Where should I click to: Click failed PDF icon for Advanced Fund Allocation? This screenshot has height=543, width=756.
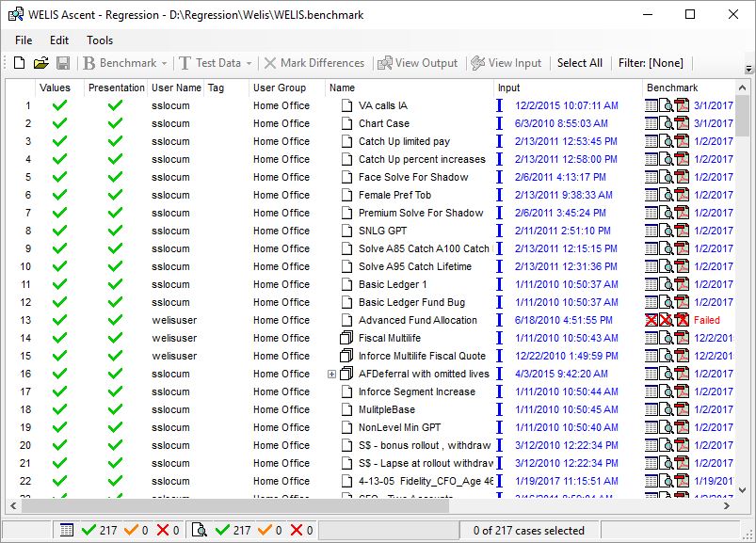point(683,320)
